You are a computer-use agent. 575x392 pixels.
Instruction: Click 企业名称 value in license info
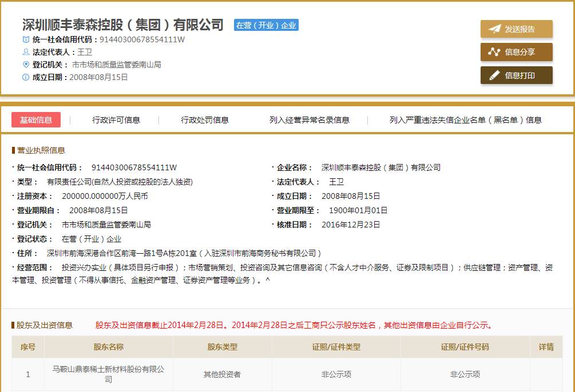pyautogui.click(x=381, y=167)
